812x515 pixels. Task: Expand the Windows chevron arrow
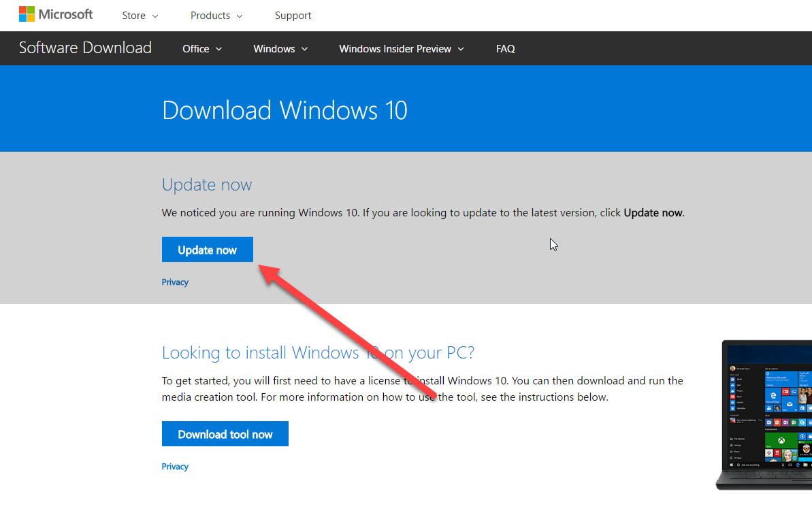304,49
